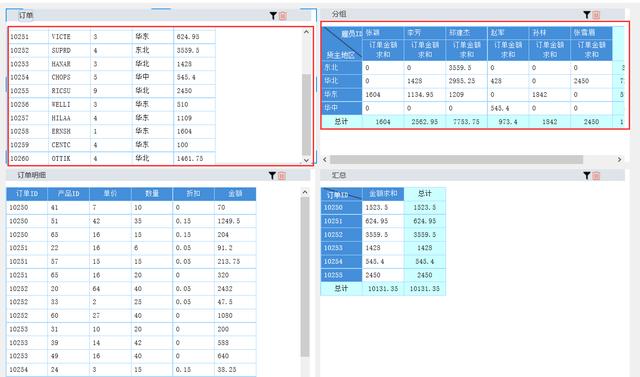Click the 产品ID column header in 订单明细
Image resolution: width=640 pixels, height=377 pixels.
69,193
